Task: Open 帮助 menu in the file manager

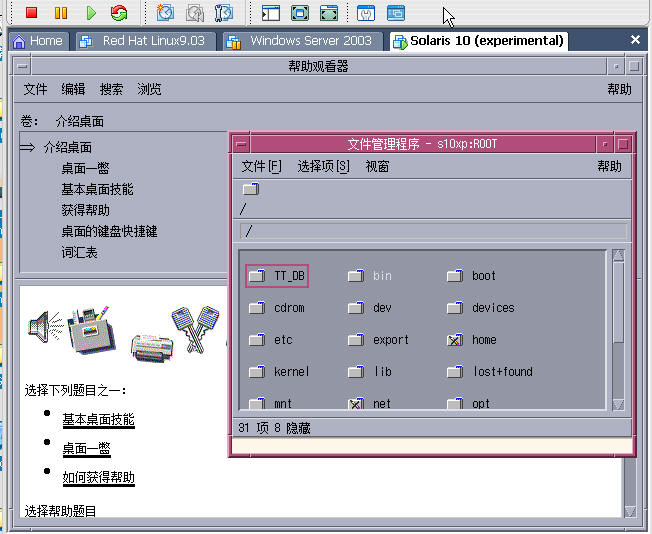Action: [x=609, y=166]
